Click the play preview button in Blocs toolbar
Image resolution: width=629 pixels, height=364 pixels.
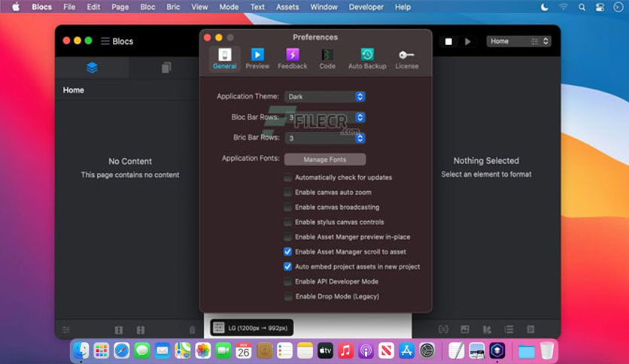pyautogui.click(x=467, y=41)
